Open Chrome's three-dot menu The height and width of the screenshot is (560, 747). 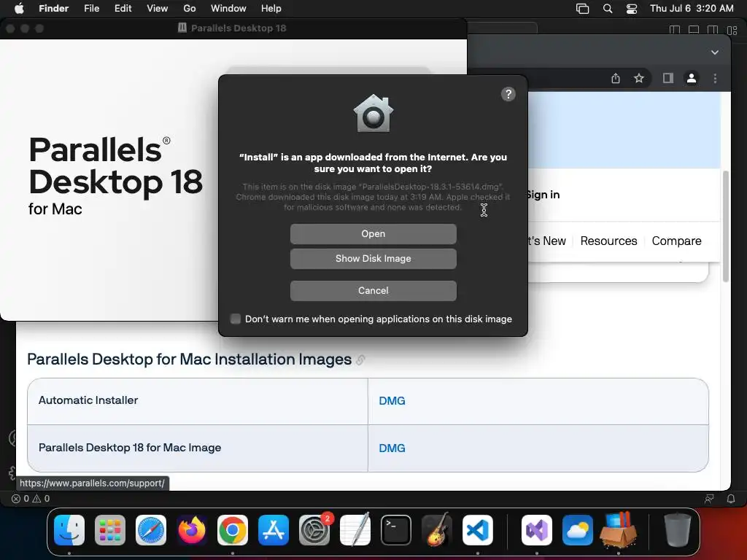(715, 78)
